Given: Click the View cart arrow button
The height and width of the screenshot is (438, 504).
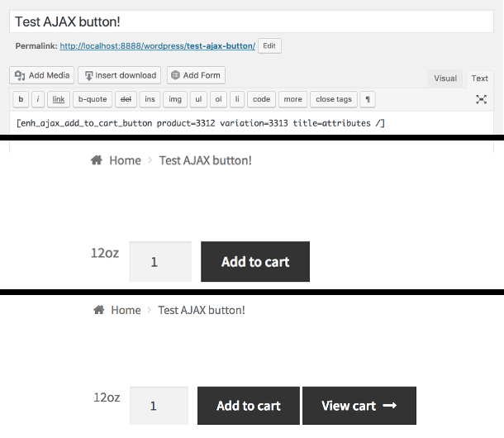Looking at the screenshot, I should click(359, 406).
